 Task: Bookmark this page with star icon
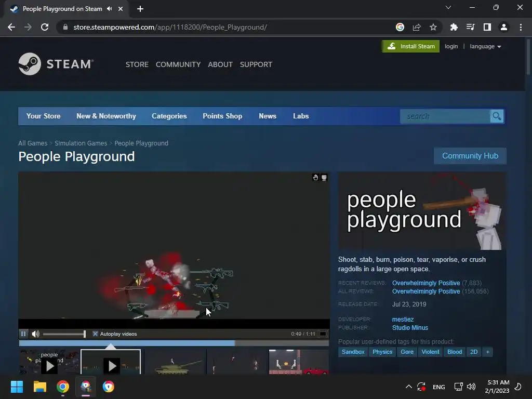(433, 27)
